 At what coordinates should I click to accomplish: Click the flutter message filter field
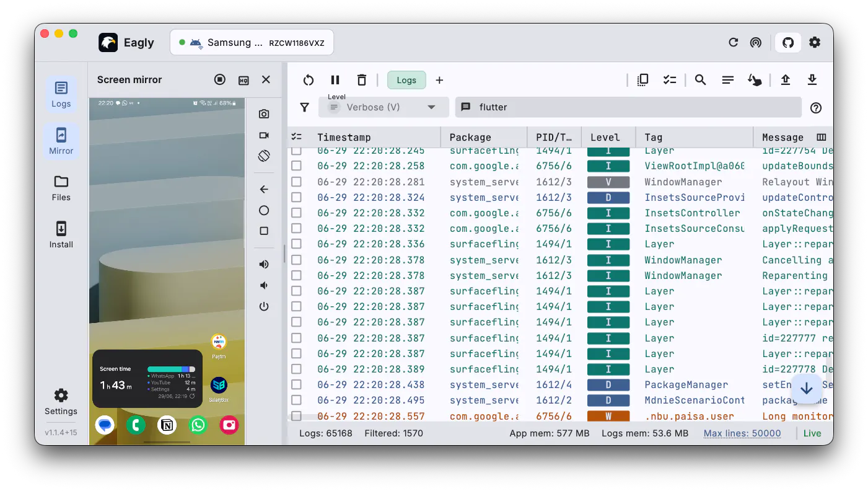628,107
